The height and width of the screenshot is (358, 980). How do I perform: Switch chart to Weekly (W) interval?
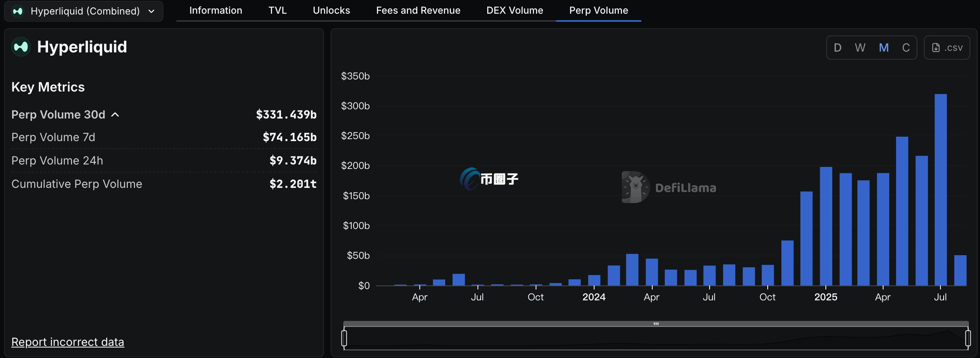pyautogui.click(x=860, y=48)
